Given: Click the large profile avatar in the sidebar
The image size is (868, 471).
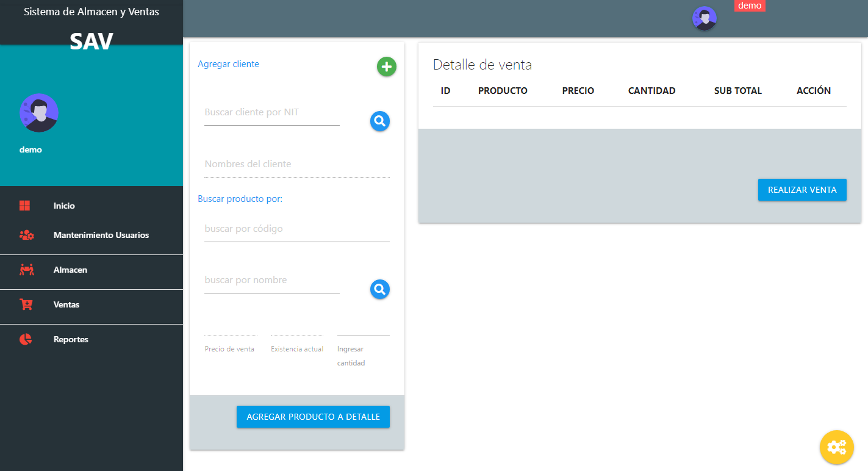Looking at the screenshot, I should (x=39, y=113).
